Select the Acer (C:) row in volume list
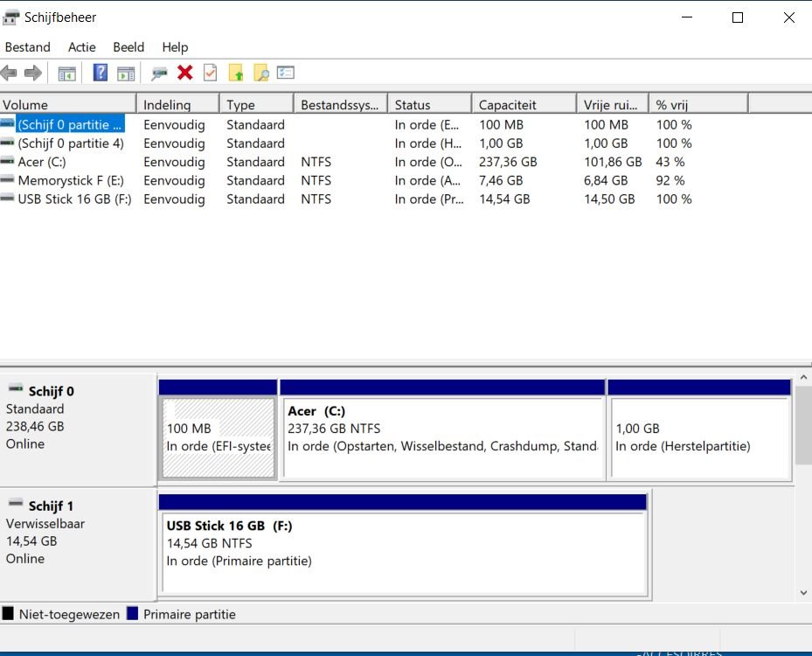The height and width of the screenshot is (656, 812). pos(42,162)
